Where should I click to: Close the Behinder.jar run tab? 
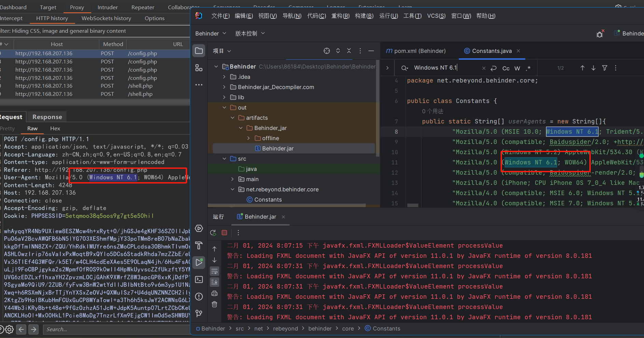pos(283,217)
